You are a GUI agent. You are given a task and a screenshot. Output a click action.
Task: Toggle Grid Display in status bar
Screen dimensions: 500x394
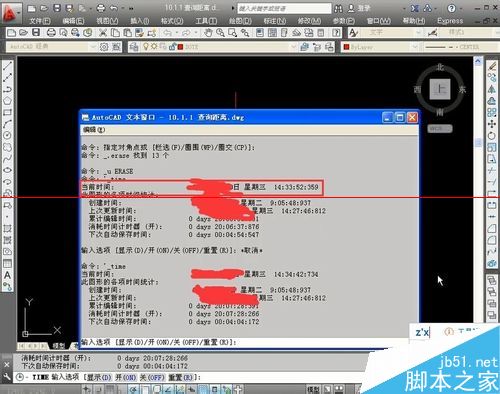(x=109, y=389)
